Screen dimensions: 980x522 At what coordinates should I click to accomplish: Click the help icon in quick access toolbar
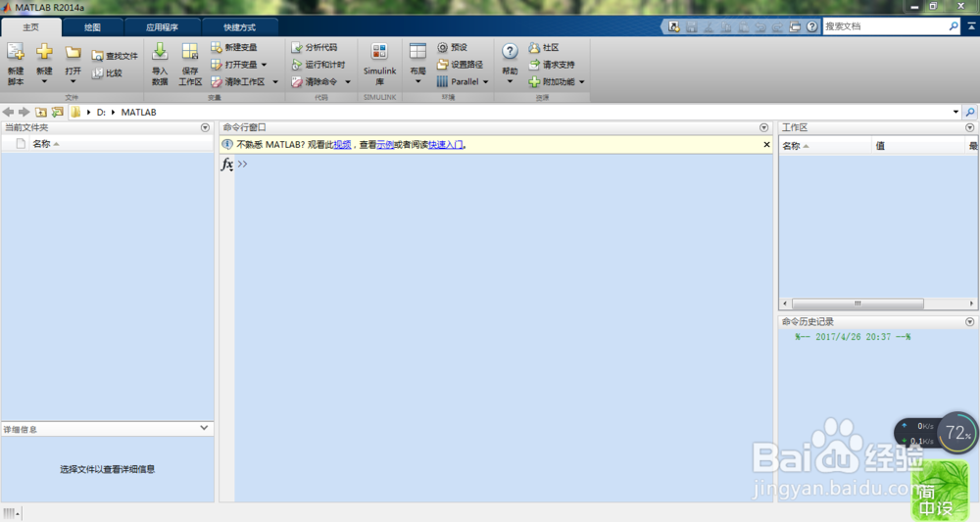tap(811, 26)
